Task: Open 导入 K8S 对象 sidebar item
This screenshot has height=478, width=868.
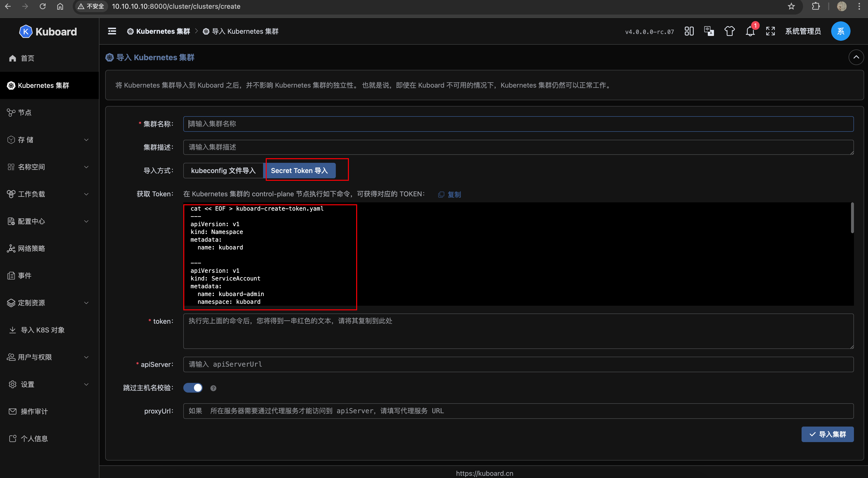Action: (x=49, y=330)
